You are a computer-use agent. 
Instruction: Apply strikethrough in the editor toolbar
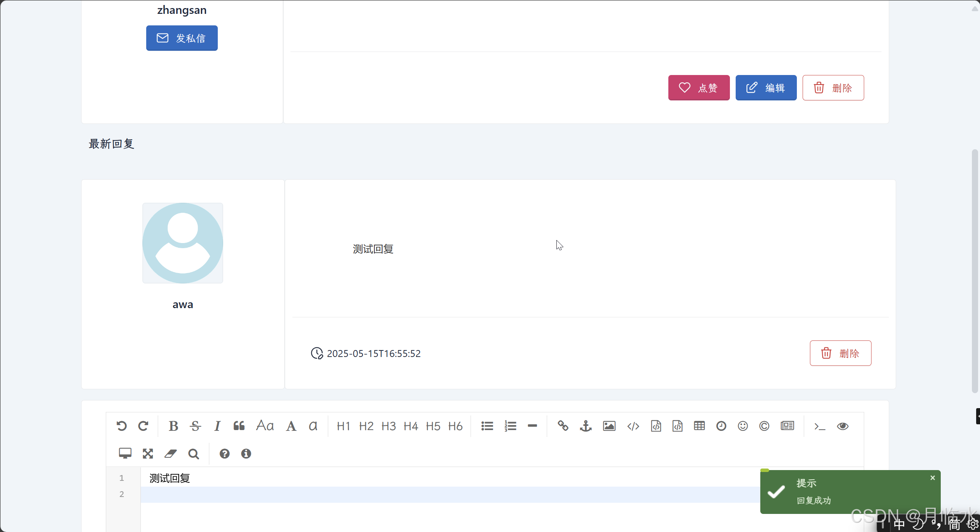click(195, 426)
